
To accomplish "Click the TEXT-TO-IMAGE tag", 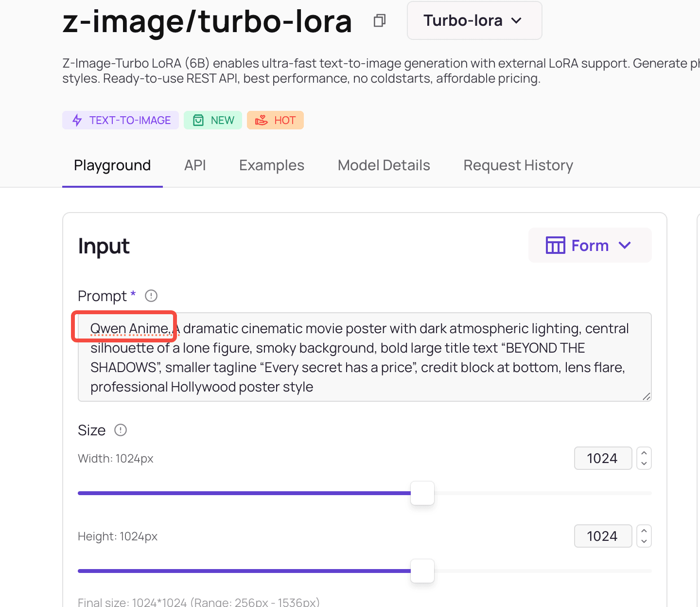I will point(121,120).
